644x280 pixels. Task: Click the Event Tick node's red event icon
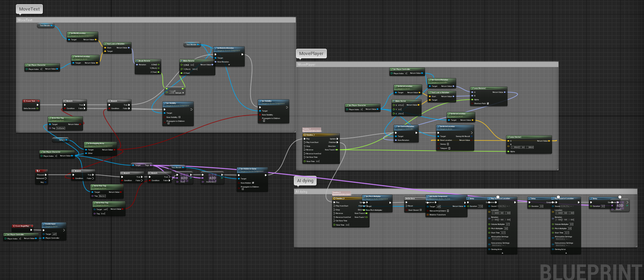click(x=24, y=101)
